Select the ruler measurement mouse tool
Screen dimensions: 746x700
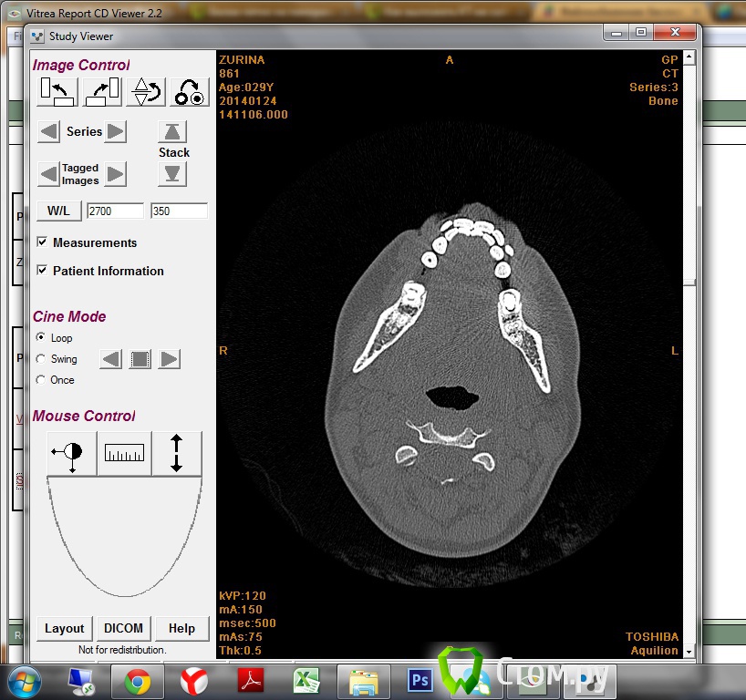click(x=124, y=453)
